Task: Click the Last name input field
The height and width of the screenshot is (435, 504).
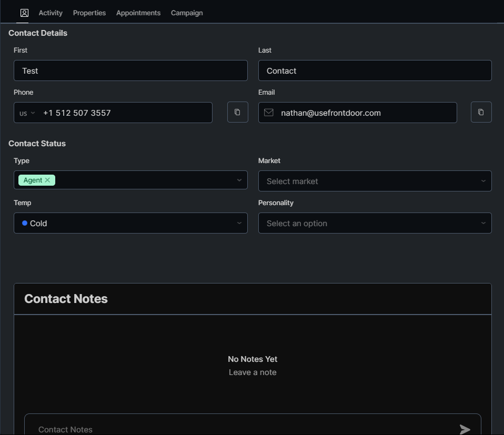Action: pyautogui.click(x=375, y=70)
